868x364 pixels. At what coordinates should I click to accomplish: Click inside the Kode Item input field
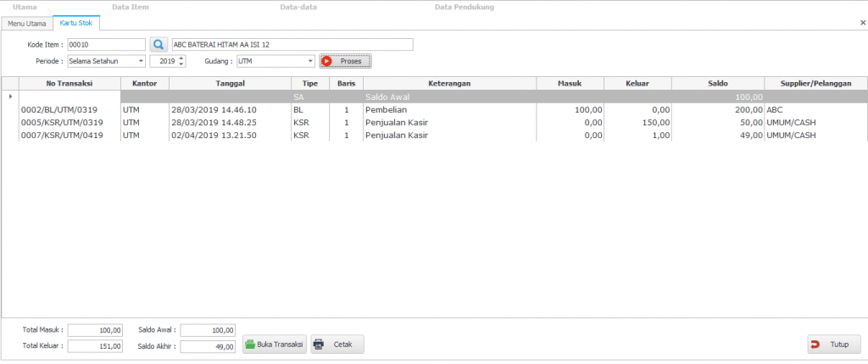pyautogui.click(x=106, y=45)
